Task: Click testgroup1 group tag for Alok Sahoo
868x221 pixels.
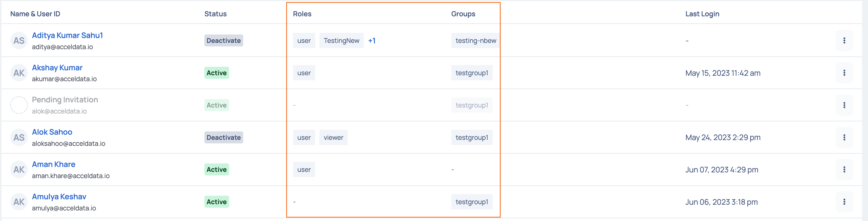Action: [472, 137]
